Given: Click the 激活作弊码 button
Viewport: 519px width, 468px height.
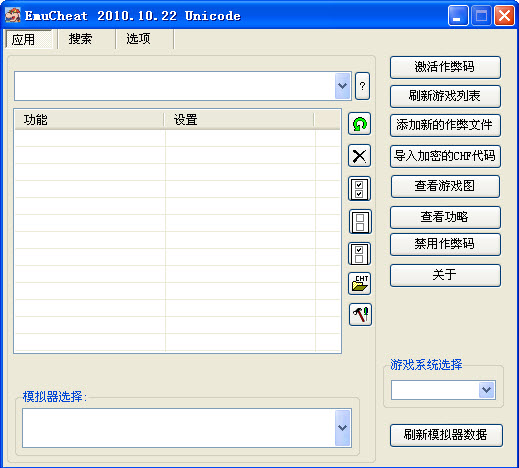Looking at the screenshot, I should (445, 67).
